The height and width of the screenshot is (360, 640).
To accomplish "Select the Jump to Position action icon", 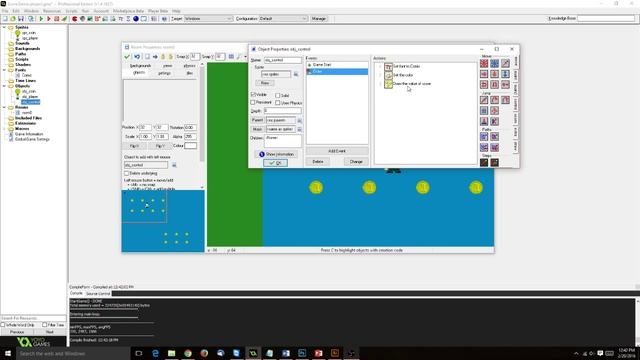I will click(484, 100).
